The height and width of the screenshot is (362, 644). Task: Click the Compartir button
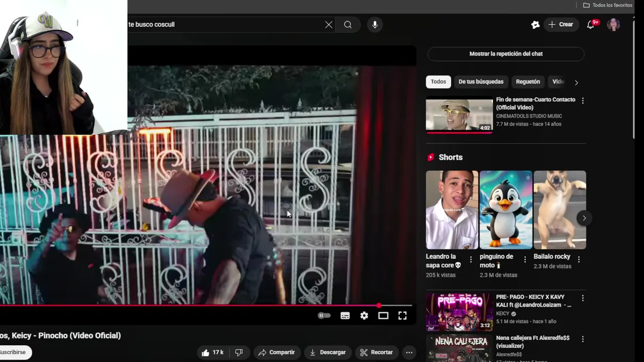[276, 352]
